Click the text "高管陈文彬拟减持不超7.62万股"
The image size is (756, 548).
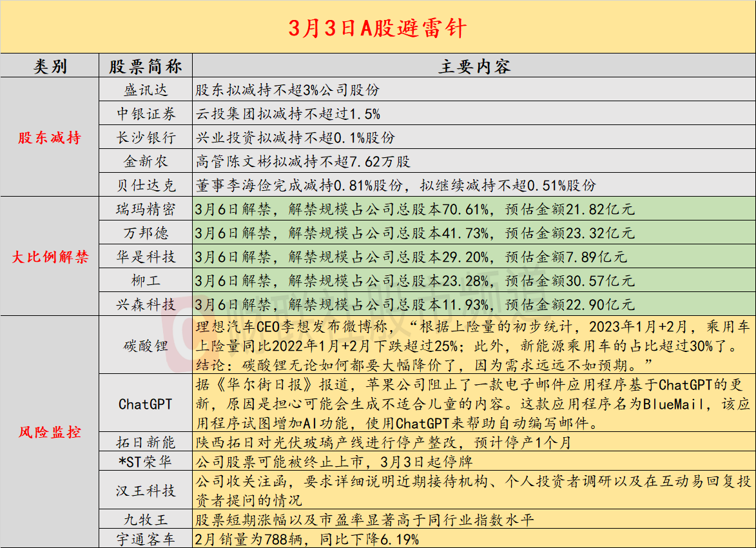pyautogui.click(x=303, y=161)
